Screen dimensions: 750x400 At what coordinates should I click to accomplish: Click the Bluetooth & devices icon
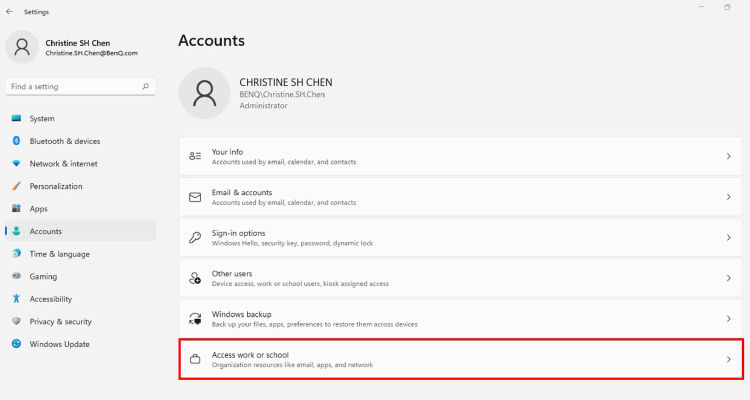pyautogui.click(x=16, y=141)
